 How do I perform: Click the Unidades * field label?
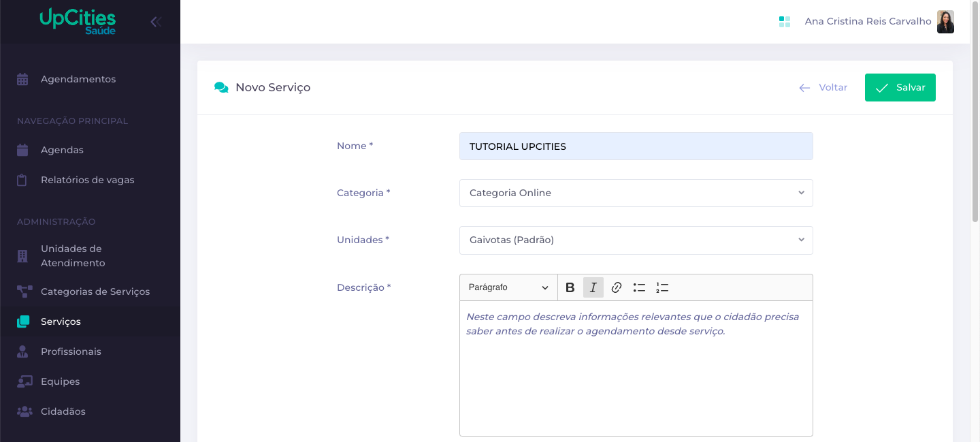[x=363, y=240]
